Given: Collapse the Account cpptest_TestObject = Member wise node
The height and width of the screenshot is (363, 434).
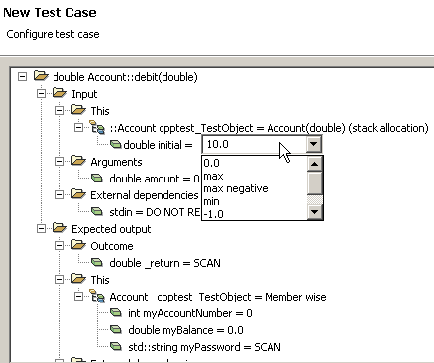Looking at the screenshot, I should click(78, 296).
